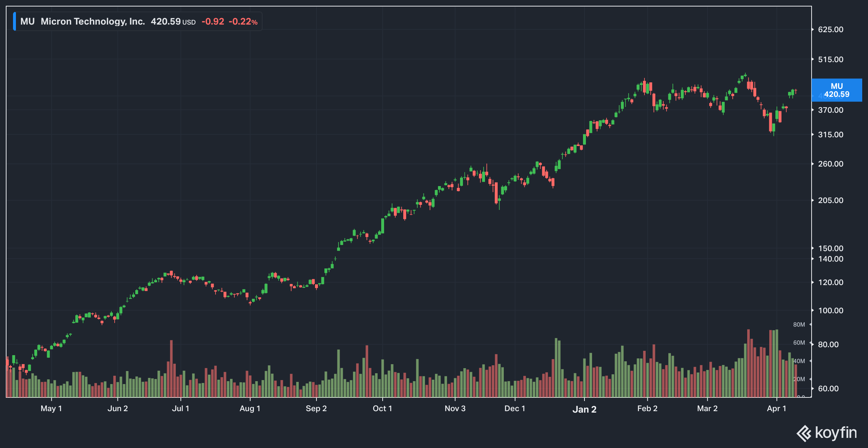Click the 60.00 price axis label

click(828, 389)
